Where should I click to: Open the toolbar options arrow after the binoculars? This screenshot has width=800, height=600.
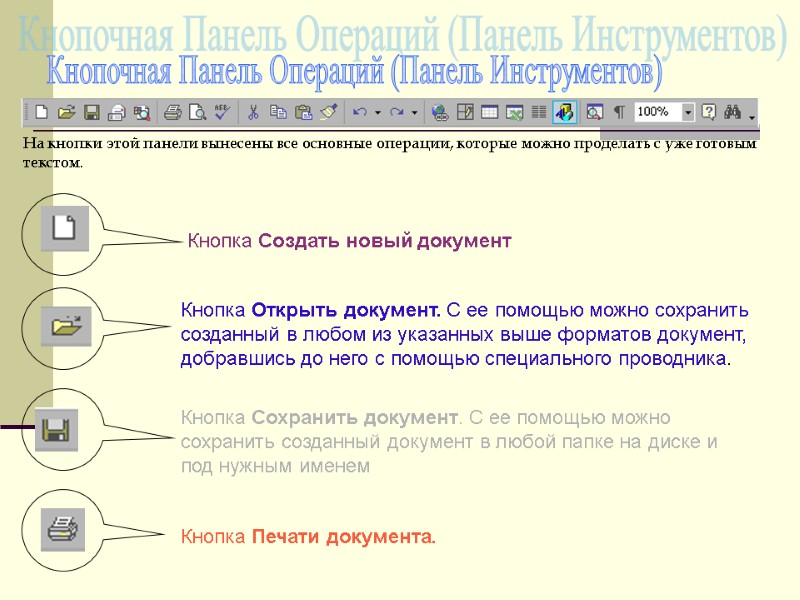[752, 117]
